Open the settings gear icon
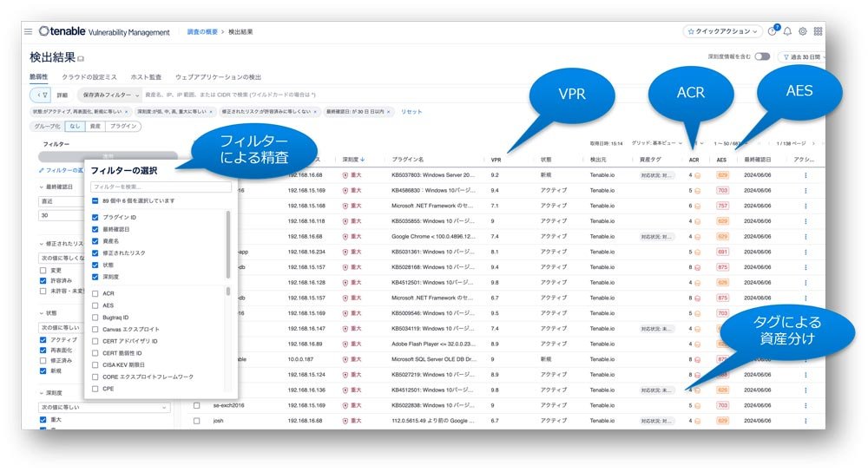This screenshot has width=868, height=472. tap(803, 32)
